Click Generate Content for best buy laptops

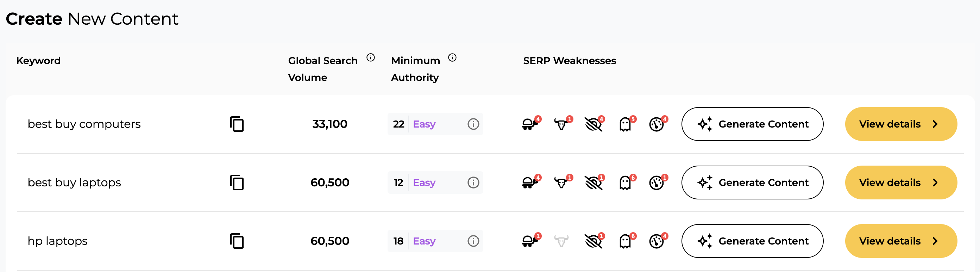pos(752,183)
